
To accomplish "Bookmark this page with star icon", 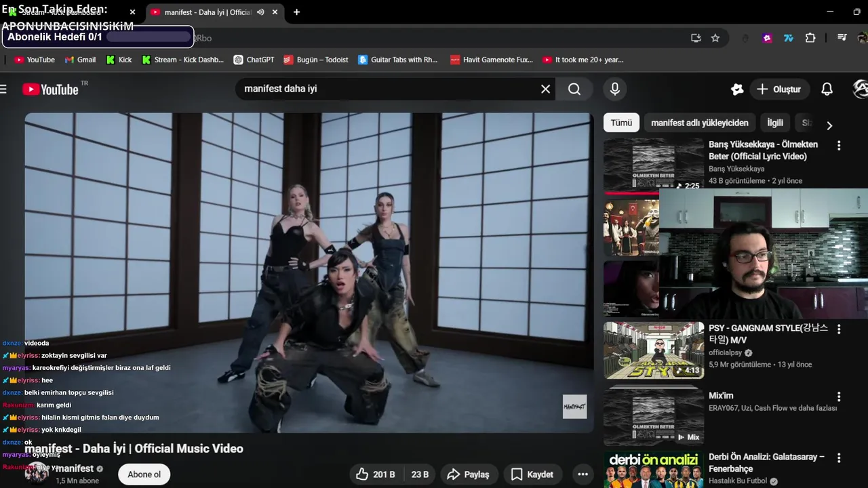I will [x=715, y=38].
